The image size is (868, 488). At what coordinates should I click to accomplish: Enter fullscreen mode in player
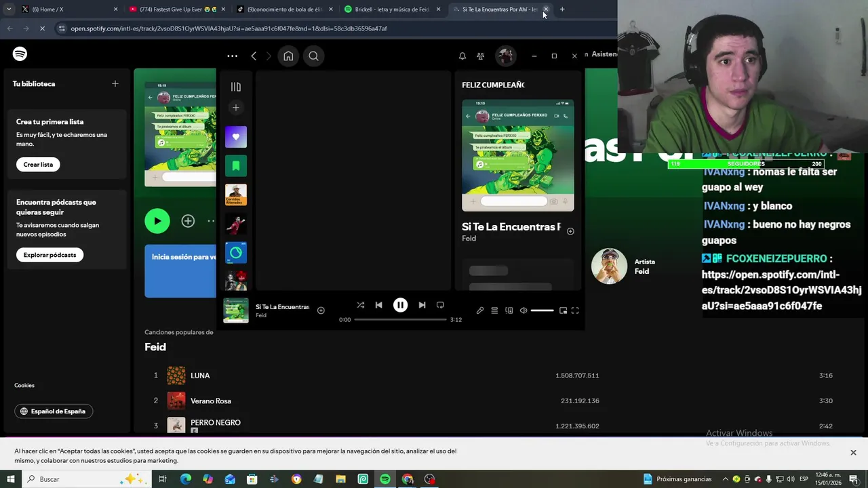pos(575,310)
